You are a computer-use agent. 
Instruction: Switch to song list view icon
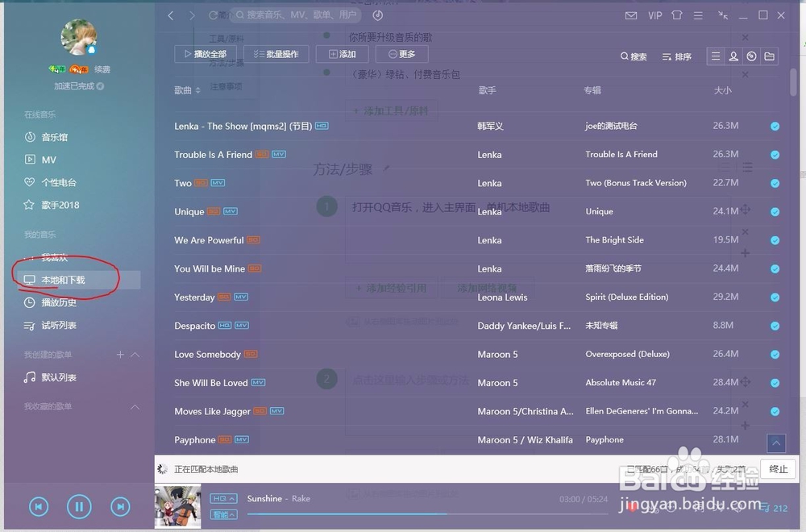[x=716, y=56]
